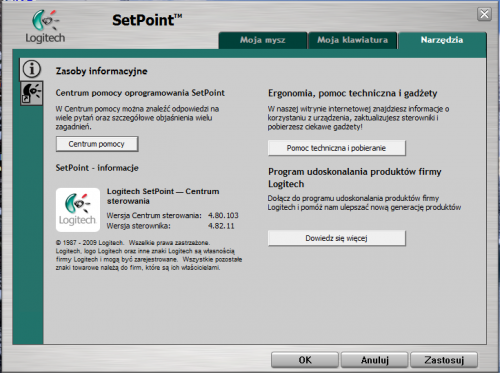Click the Logitech SetPoint logo thumbnail
Screen dimensions: 500x373
click(78, 210)
